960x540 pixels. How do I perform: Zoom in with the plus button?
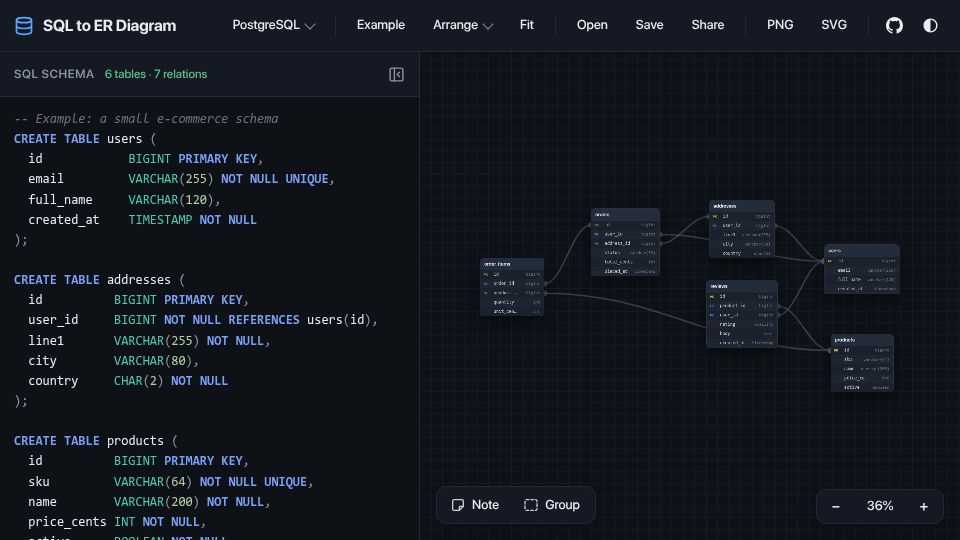[923, 506]
